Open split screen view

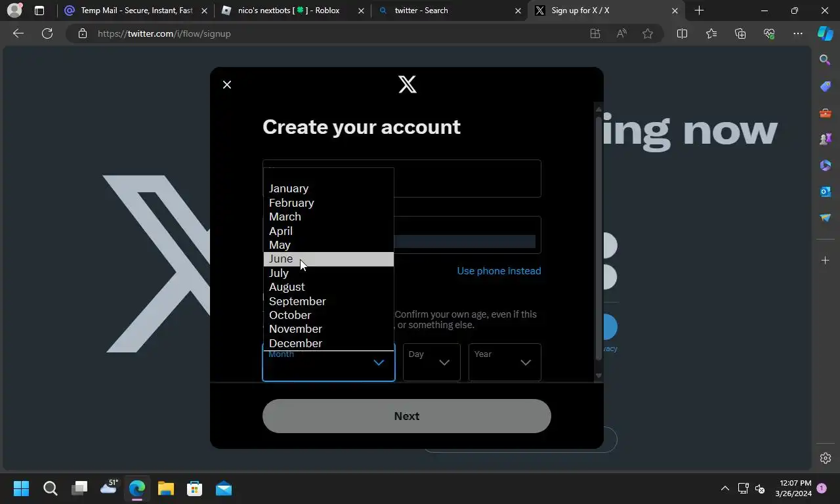pos(682,33)
